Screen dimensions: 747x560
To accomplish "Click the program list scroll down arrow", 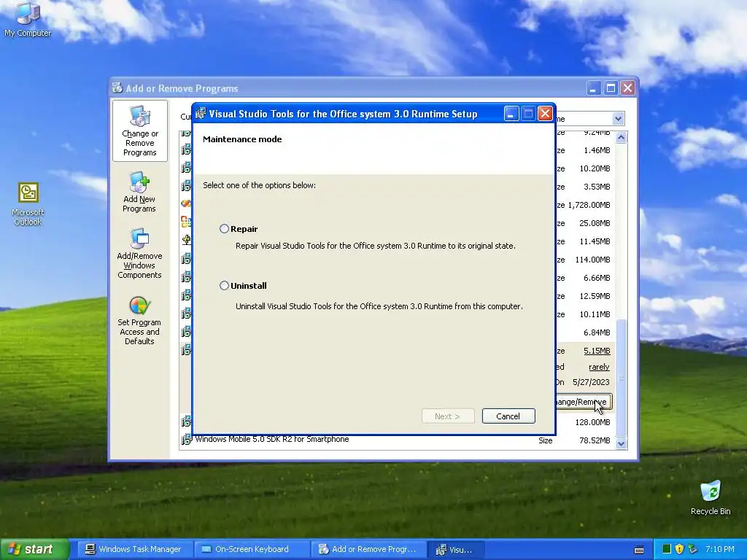I will 621,443.
